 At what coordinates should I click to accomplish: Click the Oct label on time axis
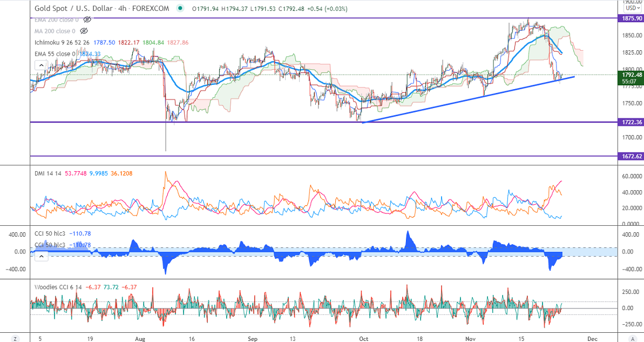pos(363,339)
